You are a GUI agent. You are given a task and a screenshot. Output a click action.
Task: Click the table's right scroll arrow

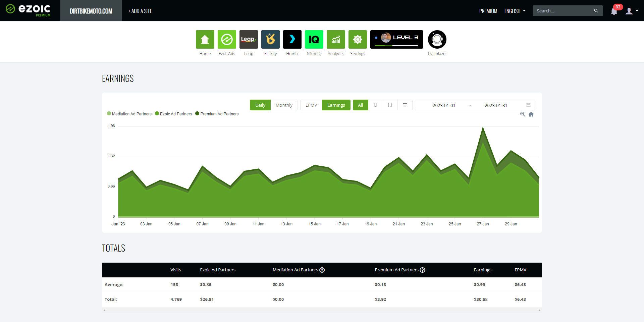click(539, 310)
